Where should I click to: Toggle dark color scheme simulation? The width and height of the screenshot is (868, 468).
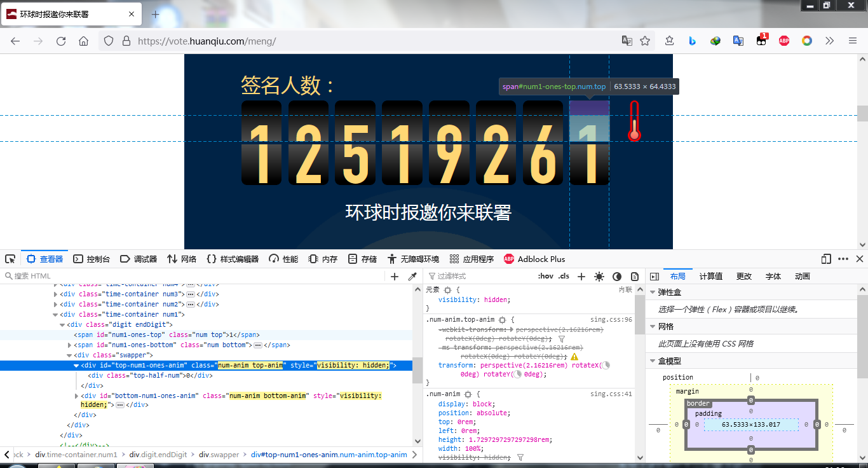[617, 276]
